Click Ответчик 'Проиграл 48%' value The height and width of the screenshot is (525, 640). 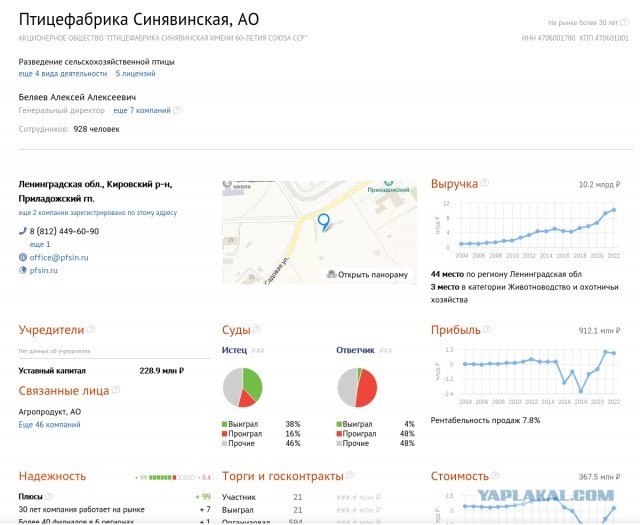(x=407, y=434)
